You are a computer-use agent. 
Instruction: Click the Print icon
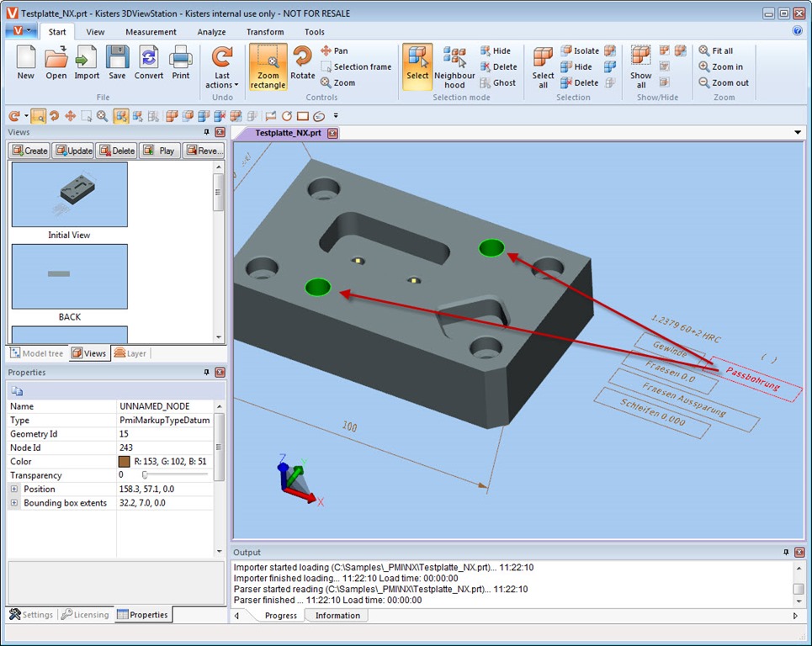pyautogui.click(x=181, y=63)
